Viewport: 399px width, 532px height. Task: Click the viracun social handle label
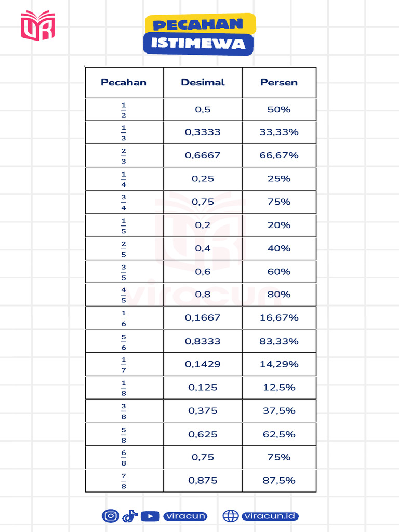tap(185, 516)
